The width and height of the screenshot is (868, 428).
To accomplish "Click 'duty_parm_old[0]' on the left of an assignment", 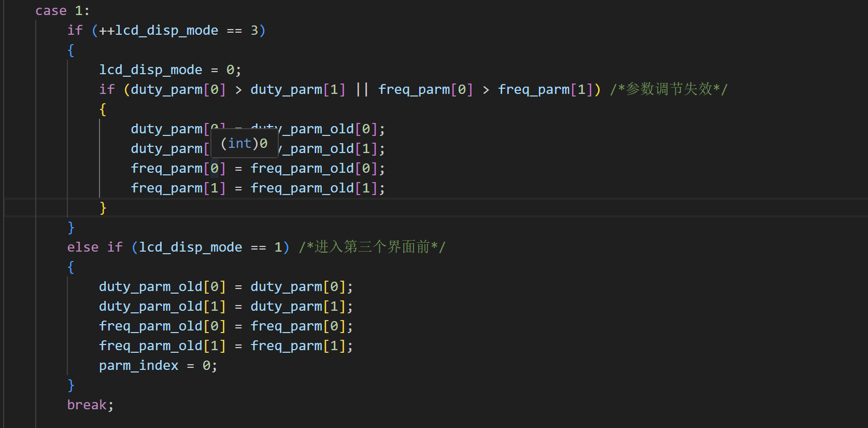I will pyautogui.click(x=162, y=286).
